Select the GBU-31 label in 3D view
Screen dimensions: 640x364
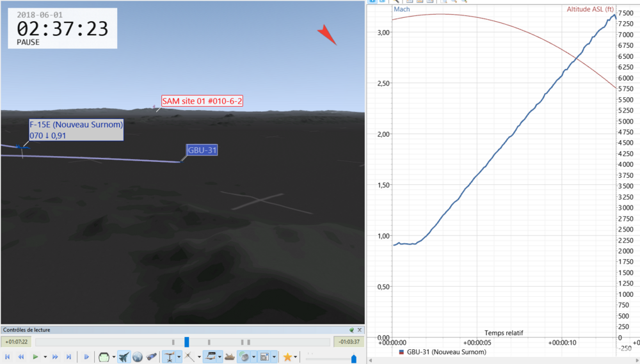tap(202, 150)
